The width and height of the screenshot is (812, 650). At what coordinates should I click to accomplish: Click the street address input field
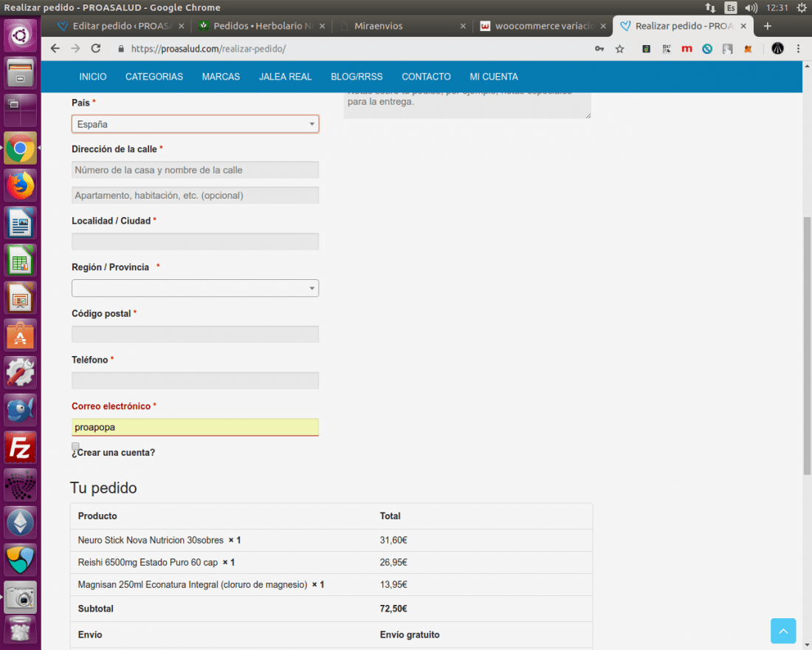pos(195,170)
